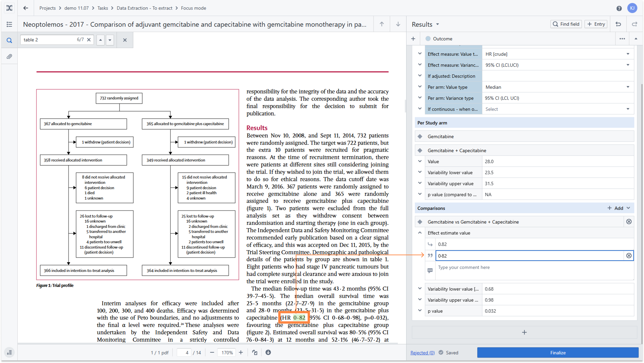Open the help question mark icon
644x363 pixels.
point(619,8)
